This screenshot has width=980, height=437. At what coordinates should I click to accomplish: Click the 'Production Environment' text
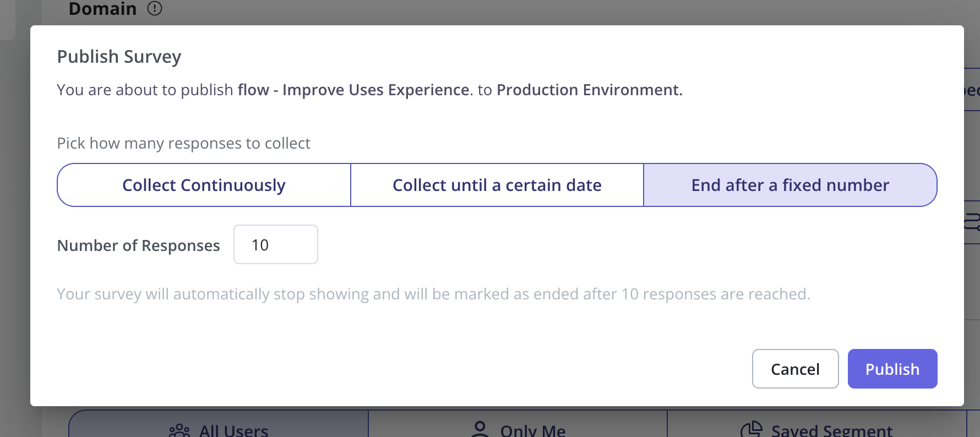pyautogui.click(x=589, y=90)
